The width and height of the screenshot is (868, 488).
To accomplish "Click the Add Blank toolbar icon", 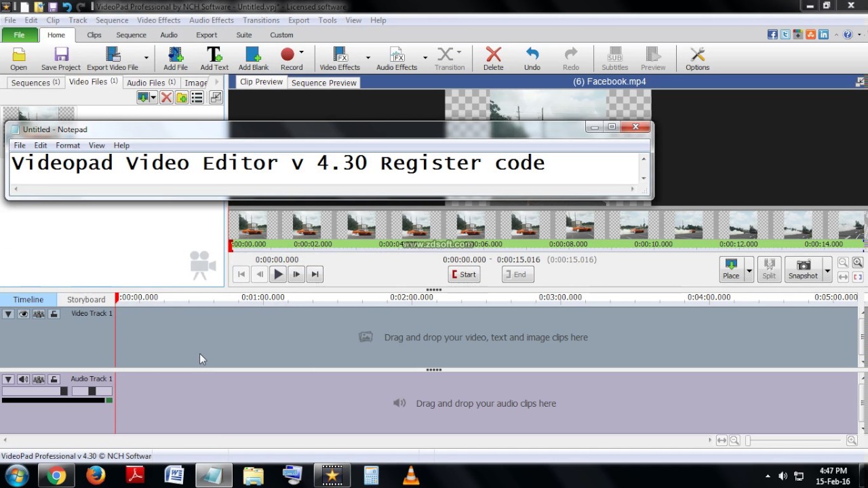I will coord(253,59).
